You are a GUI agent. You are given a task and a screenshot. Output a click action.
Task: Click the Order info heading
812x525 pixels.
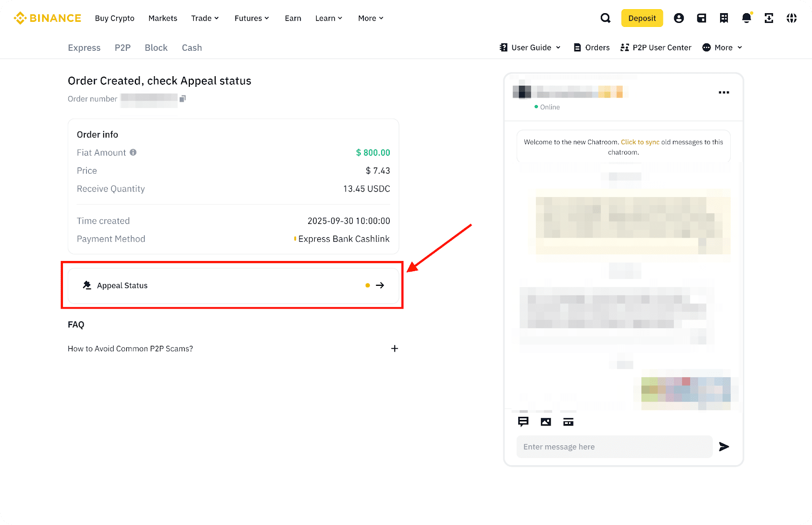[x=97, y=135]
